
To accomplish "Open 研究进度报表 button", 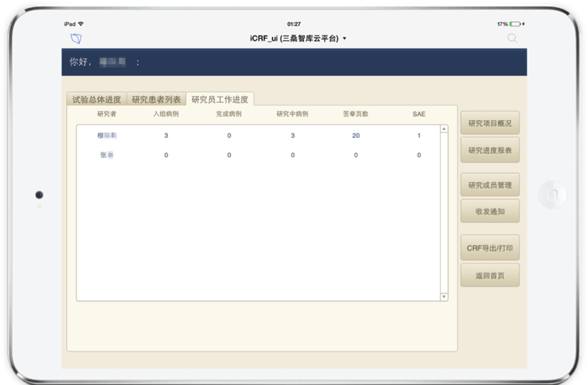I will coord(490,150).
